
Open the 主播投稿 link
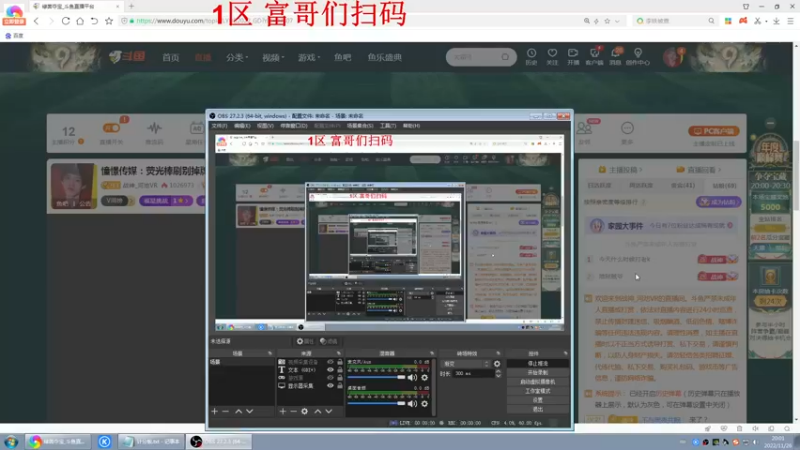tap(620, 169)
